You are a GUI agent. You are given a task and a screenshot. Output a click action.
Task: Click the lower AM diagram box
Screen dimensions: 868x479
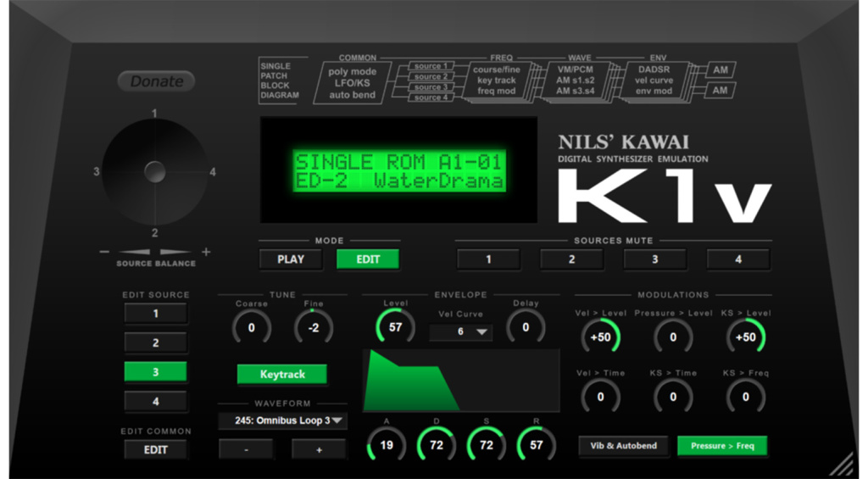click(x=721, y=90)
